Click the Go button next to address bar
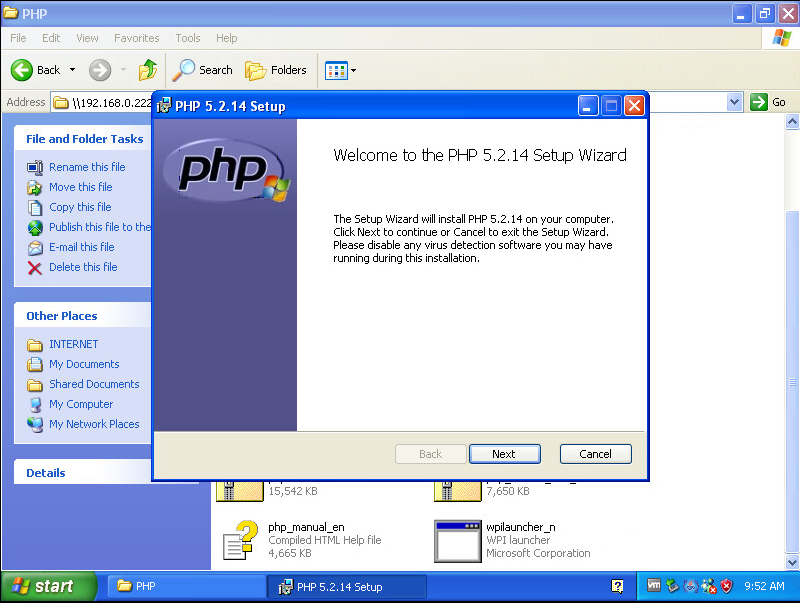 [x=768, y=102]
